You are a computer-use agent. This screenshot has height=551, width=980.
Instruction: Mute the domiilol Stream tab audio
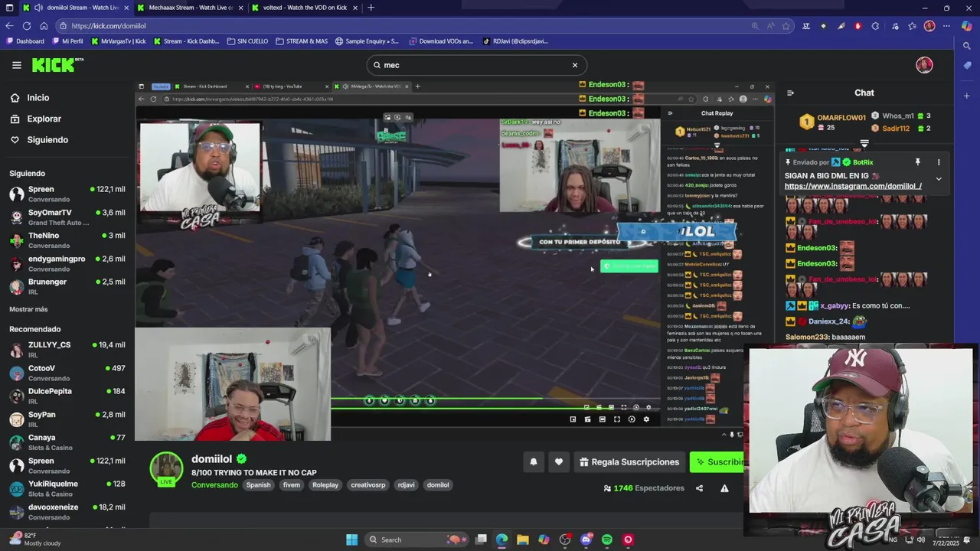(38, 8)
